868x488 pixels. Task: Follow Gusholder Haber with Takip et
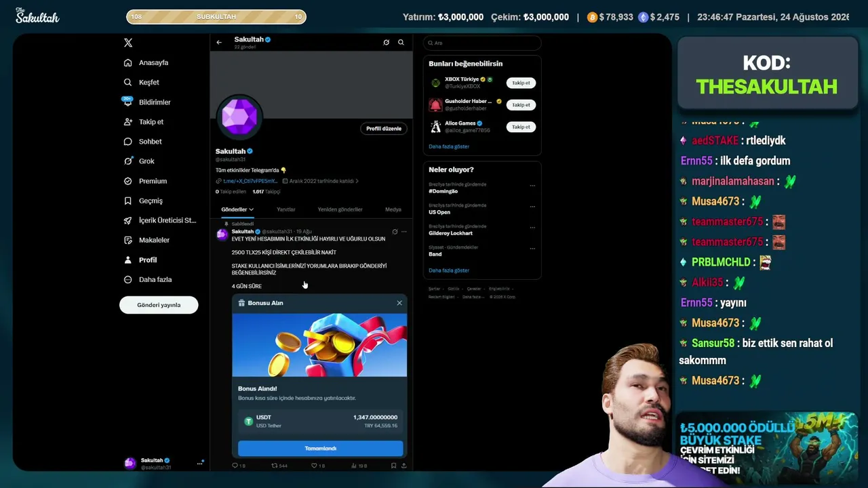pyautogui.click(x=521, y=105)
